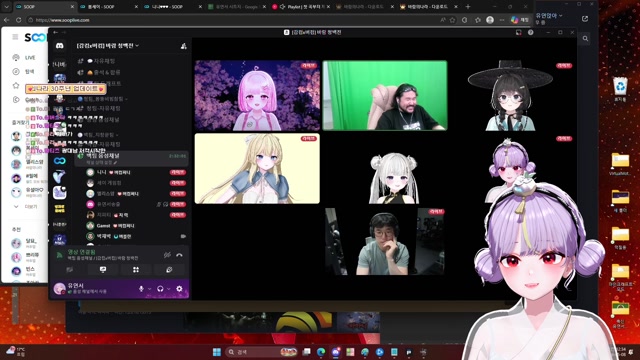640x360 pixels.
Task: Expand microphone input options arrow
Action: [149, 289]
